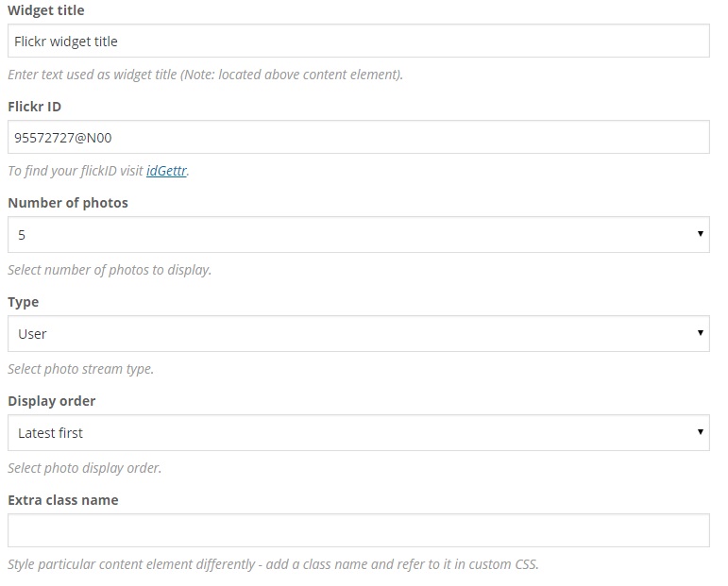Image resolution: width=728 pixels, height=586 pixels.
Task: Focus the Flickr ID input box
Action: coord(358,138)
